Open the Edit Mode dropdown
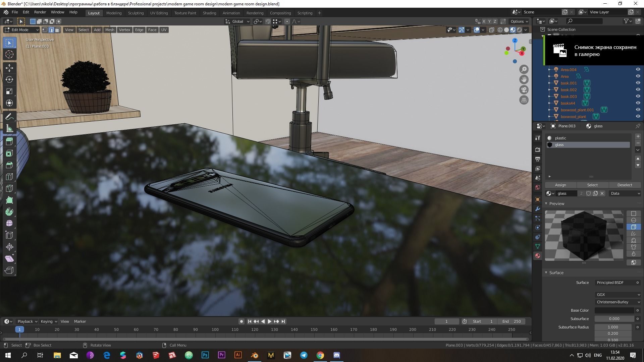The height and width of the screenshot is (362, 644). (21, 30)
